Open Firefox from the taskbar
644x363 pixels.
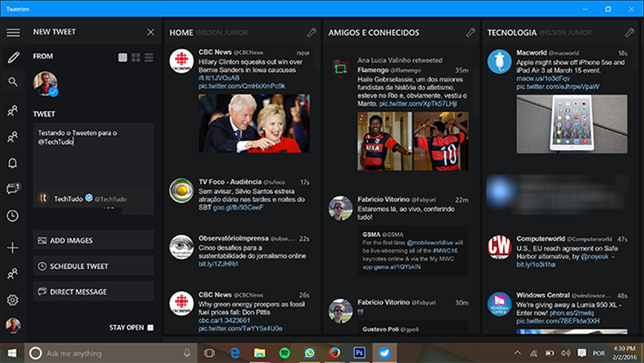[x=334, y=353]
